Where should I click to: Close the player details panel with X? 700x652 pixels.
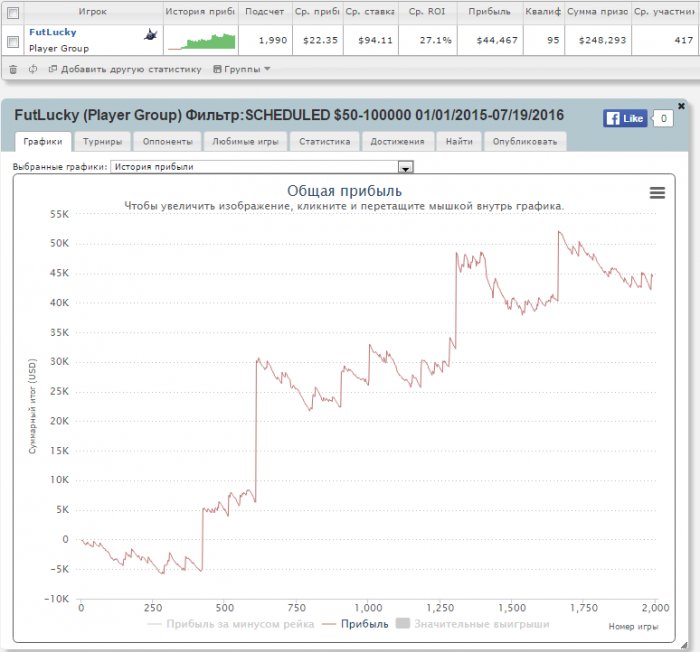(x=681, y=106)
